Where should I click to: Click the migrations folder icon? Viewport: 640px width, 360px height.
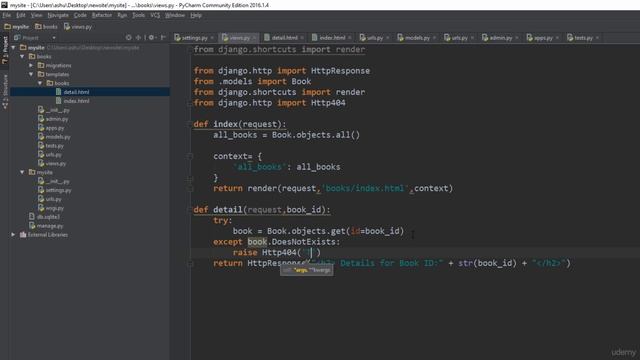click(41, 65)
